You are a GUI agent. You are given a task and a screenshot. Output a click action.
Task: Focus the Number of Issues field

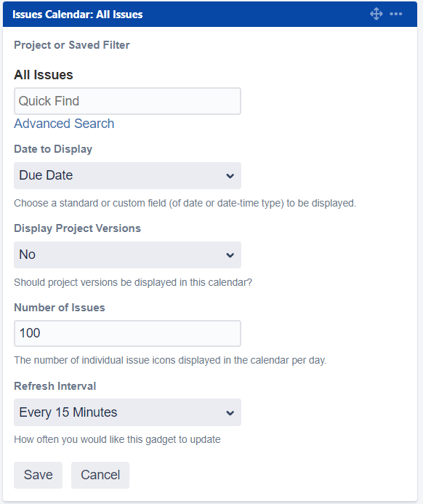[x=127, y=333]
